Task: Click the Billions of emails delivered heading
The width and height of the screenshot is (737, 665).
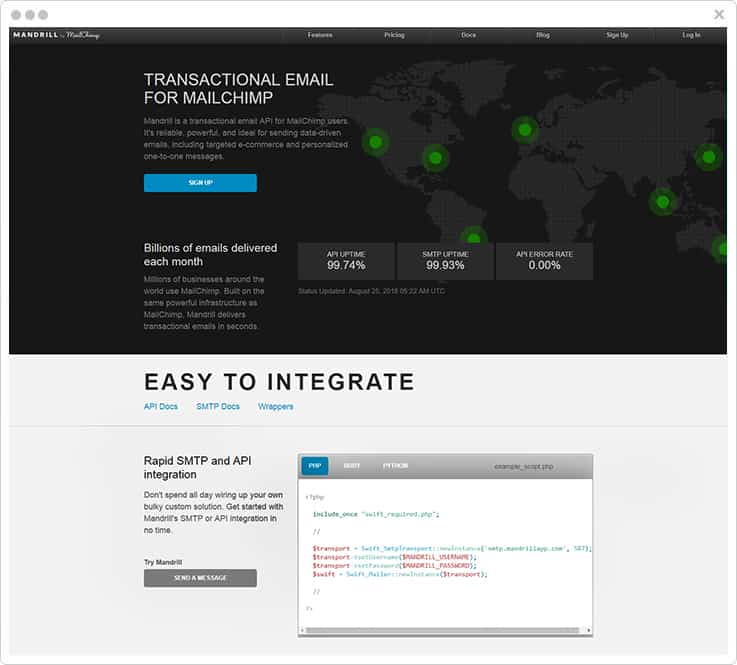Action: 210,255
